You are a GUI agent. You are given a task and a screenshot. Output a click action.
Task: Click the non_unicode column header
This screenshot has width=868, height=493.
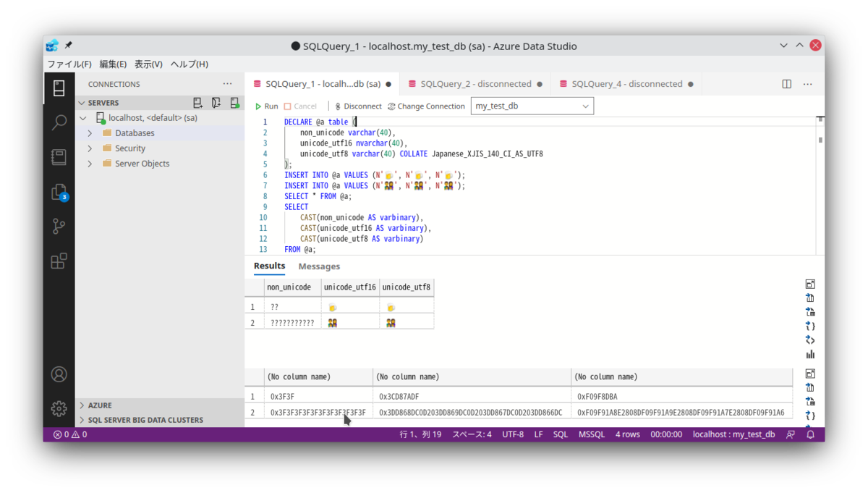coord(292,287)
